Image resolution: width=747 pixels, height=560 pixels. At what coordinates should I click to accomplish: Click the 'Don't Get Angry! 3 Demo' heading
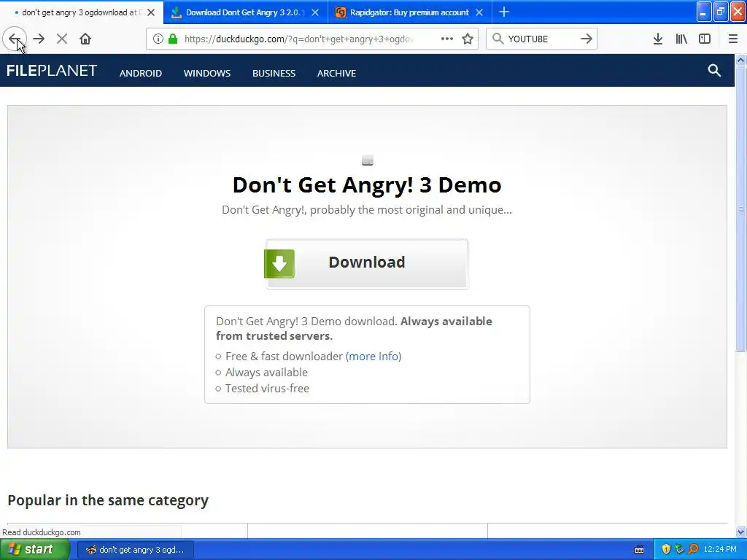coord(367,184)
